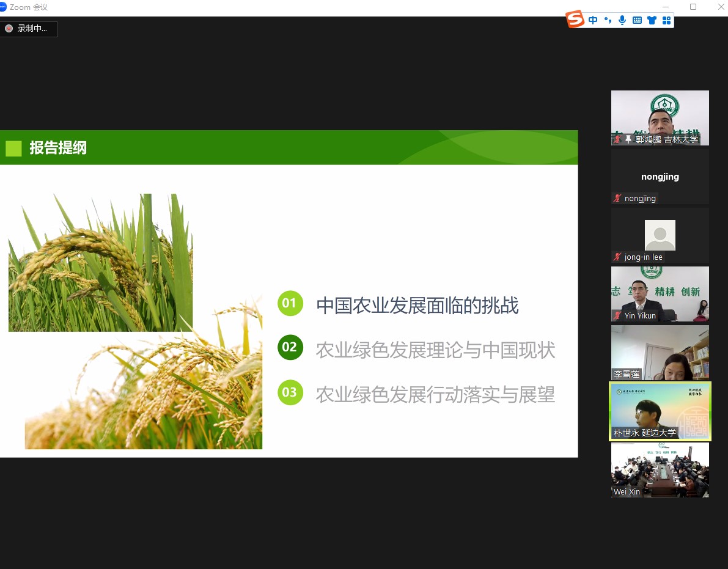
Task: Click muted mic icon on Yin Yikun tile
Action: [x=618, y=315]
